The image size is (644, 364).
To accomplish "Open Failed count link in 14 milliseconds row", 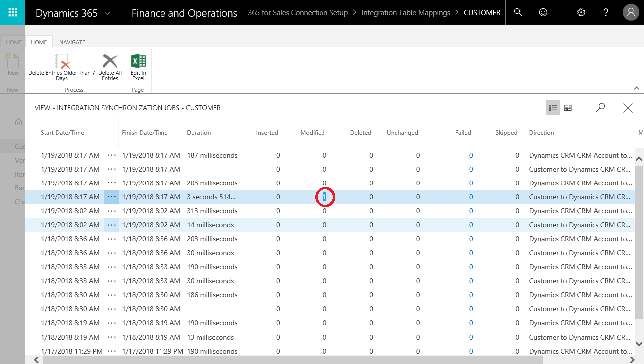I will coord(471,225).
